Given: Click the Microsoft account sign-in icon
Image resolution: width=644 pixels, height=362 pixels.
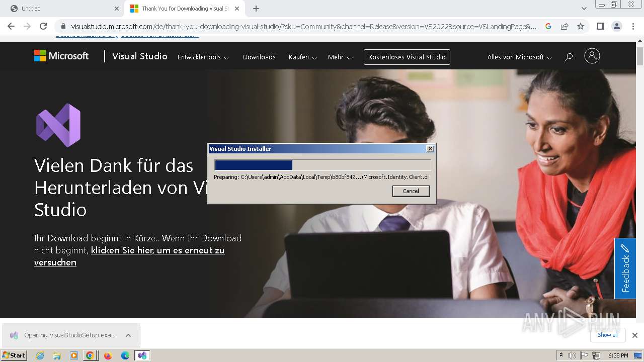Looking at the screenshot, I should tap(592, 56).
